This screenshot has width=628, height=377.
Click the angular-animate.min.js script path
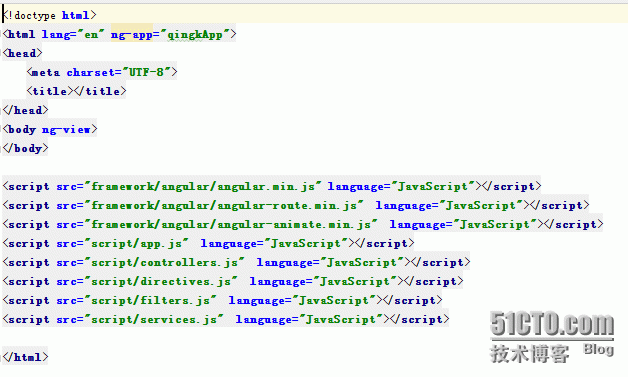[x=231, y=224]
